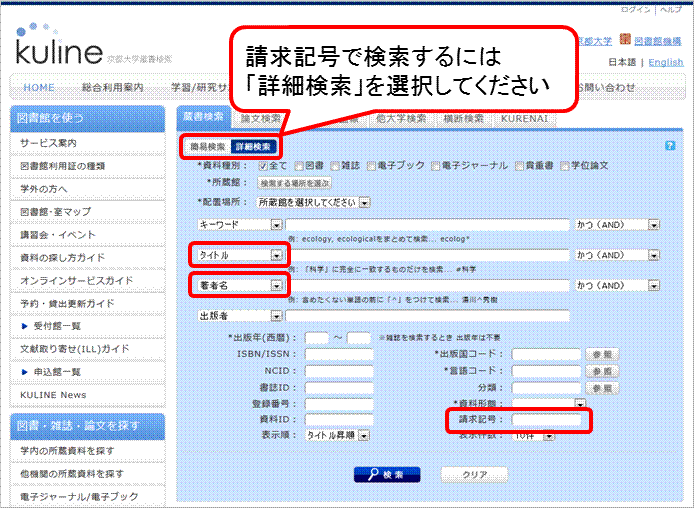
Task: Click the library organization icon near 図書館機構
Action: coord(625,39)
